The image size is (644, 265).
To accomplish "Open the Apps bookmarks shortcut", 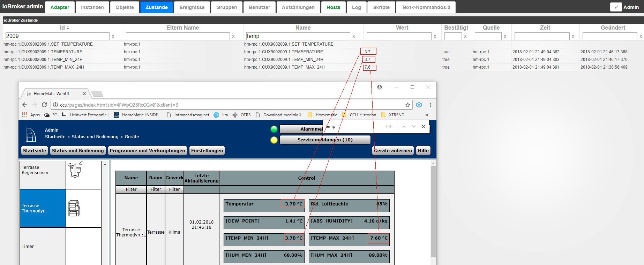I will pyautogui.click(x=31, y=115).
